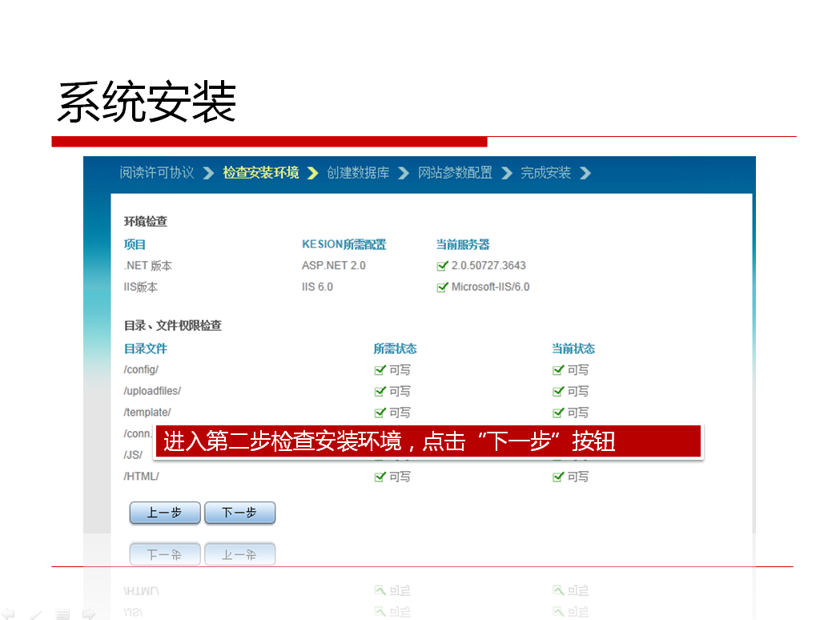Screen dimensions: 840x620
Task: Click the green check beside Microsoft-IIS/6.0
Action: tap(442, 288)
